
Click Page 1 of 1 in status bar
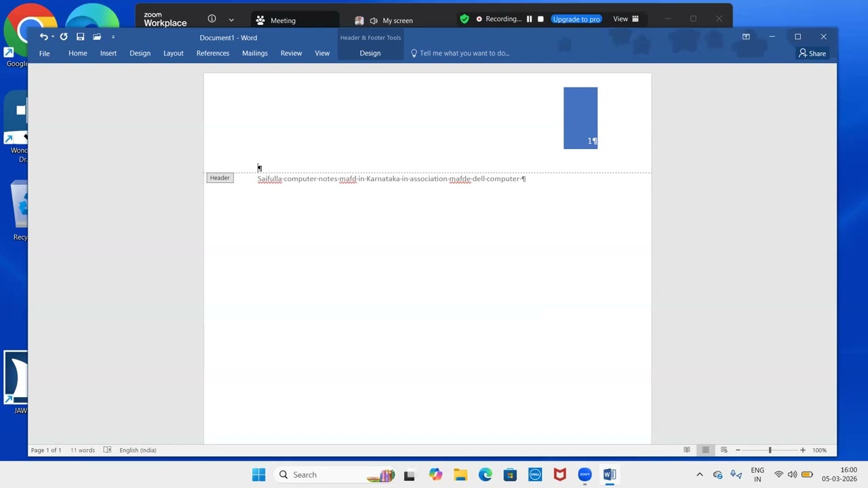click(46, 450)
